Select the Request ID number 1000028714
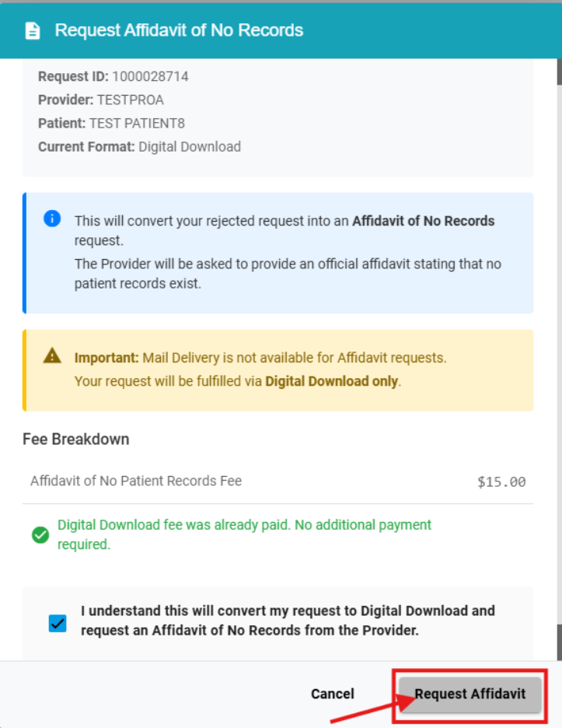The image size is (562, 728). pyautogui.click(x=150, y=76)
